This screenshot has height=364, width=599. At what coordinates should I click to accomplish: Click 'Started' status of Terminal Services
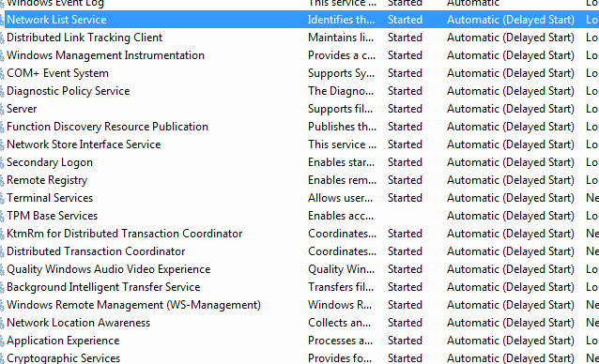(x=405, y=198)
